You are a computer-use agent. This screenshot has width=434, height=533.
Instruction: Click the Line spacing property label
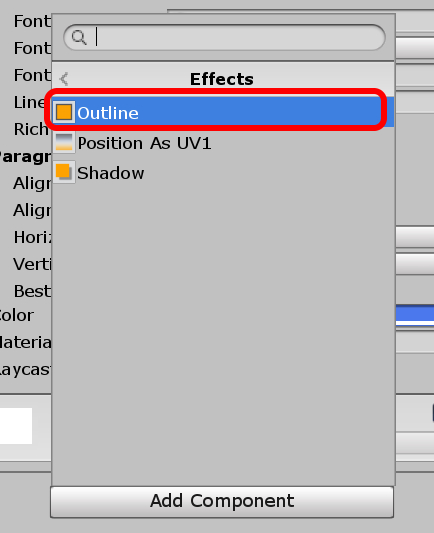(29, 102)
